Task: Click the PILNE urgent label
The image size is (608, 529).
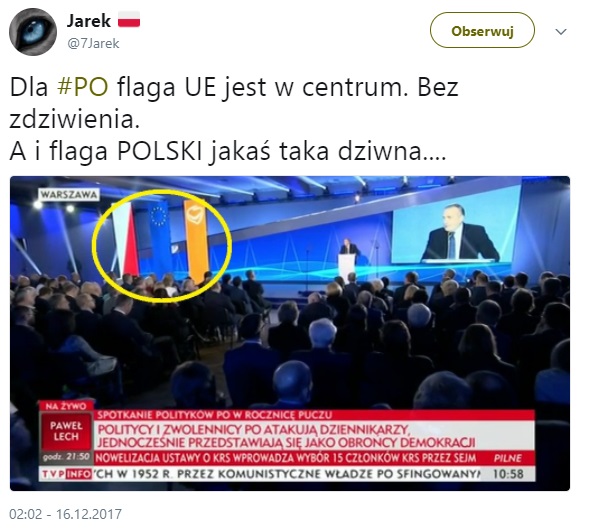Action: pyautogui.click(x=507, y=458)
